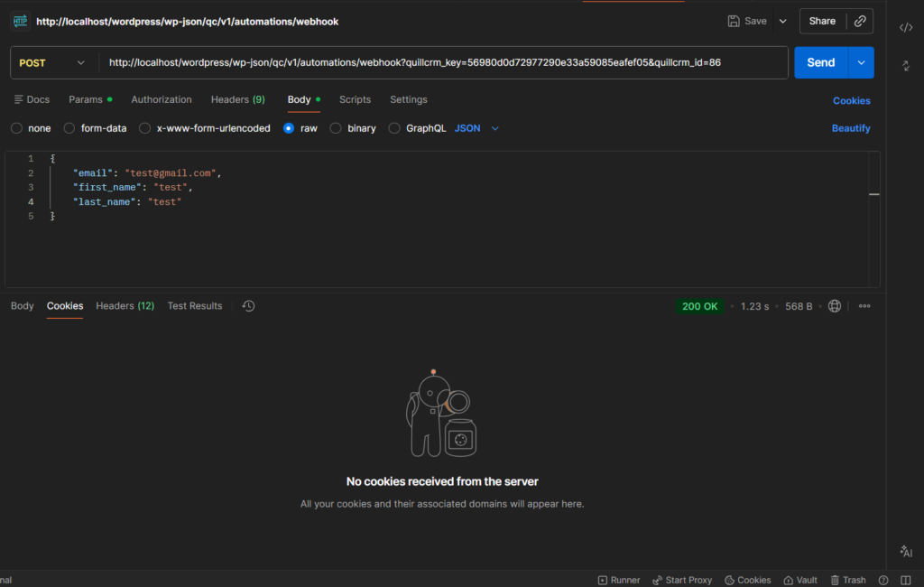Click the copy link icon beside Share
This screenshot has width=924, height=587.
point(860,21)
